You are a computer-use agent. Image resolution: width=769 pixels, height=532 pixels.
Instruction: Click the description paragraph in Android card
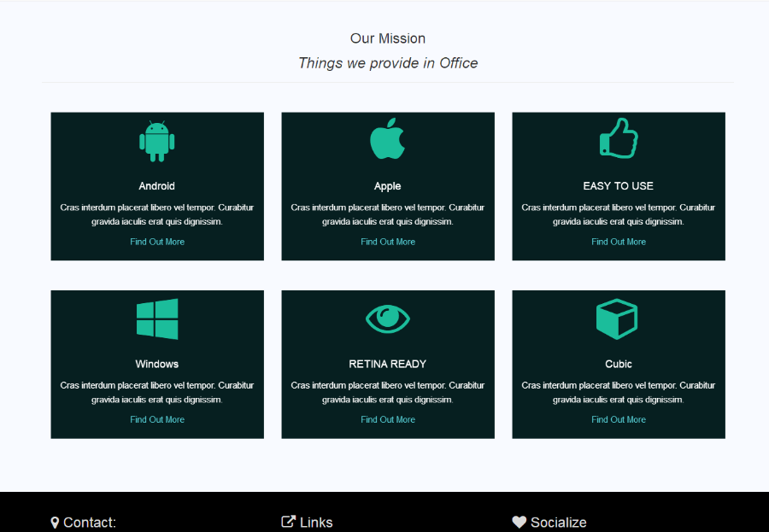click(157, 214)
